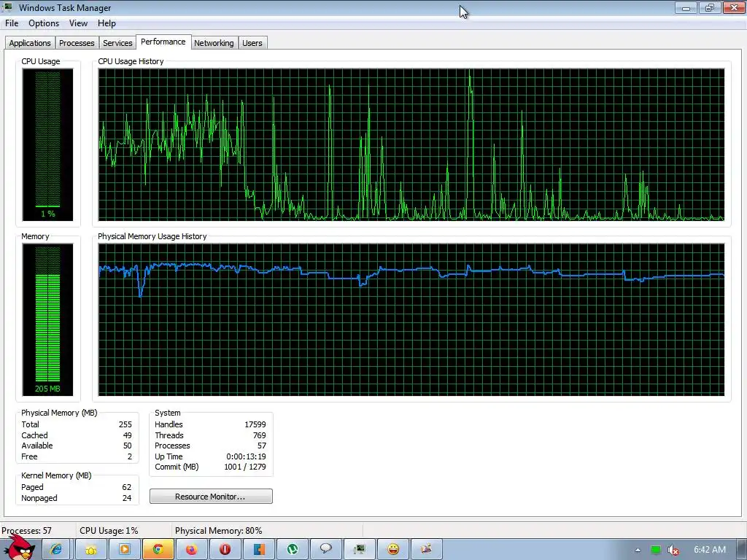Click the Memory 205 MB meter
Screen dimensions: 747x560
[x=47, y=319]
